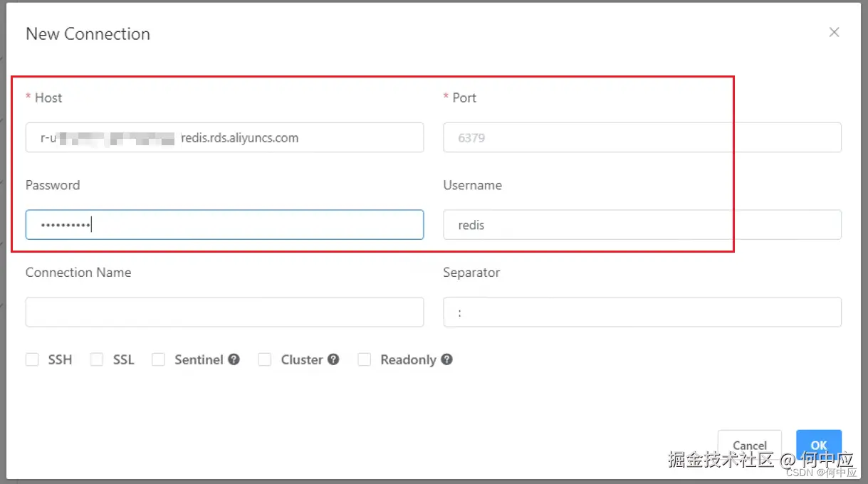
Task: Cancel the new connection dialog
Action: coord(749,445)
